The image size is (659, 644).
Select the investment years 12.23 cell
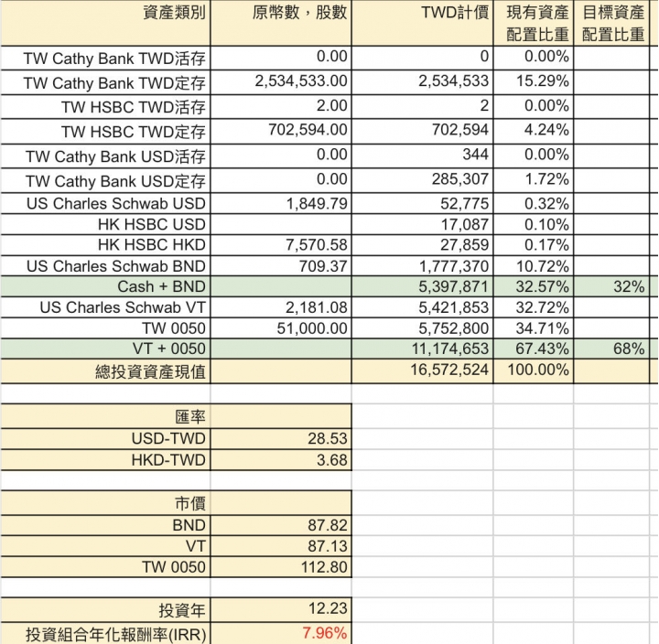click(281, 609)
